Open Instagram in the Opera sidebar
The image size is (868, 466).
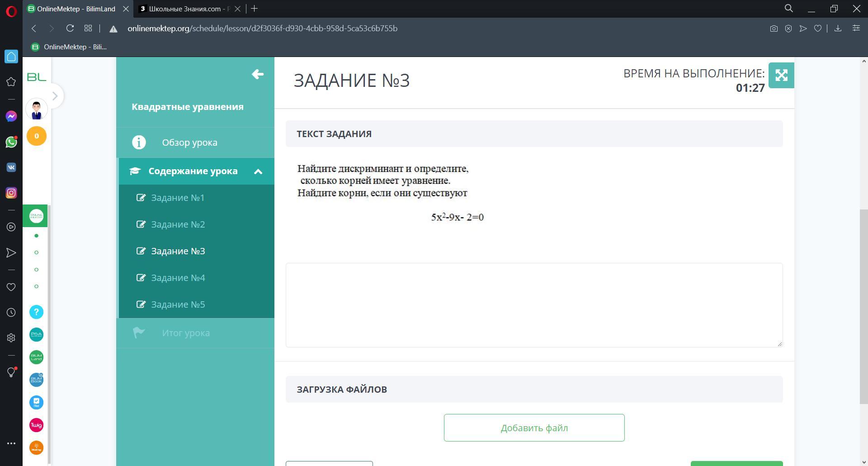click(x=11, y=193)
